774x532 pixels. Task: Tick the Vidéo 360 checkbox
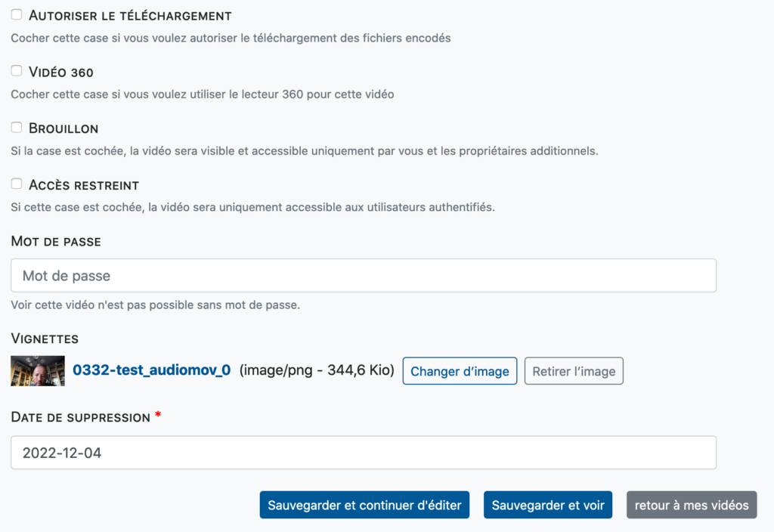[17, 70]
